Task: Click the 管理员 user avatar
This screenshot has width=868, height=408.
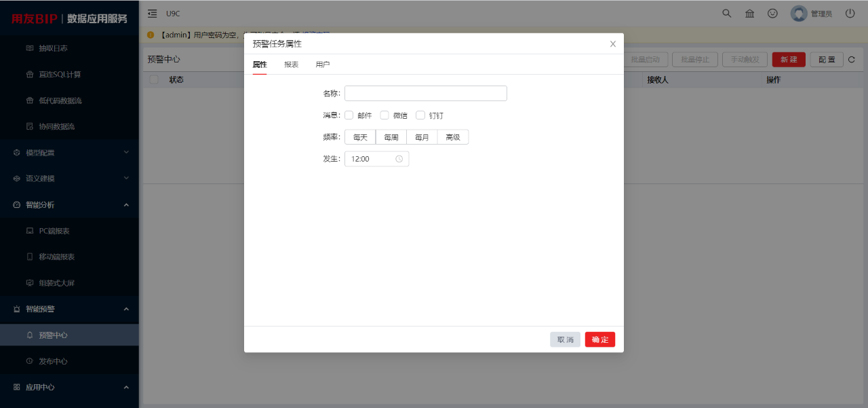Action: click(x=799, y=14)
